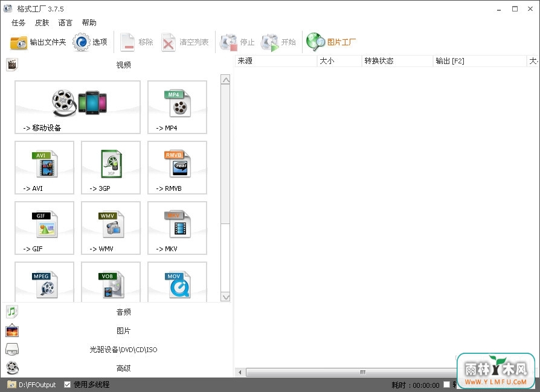
Task: Select the -> WMV conversion tile
Action: (x=111, y=228)
